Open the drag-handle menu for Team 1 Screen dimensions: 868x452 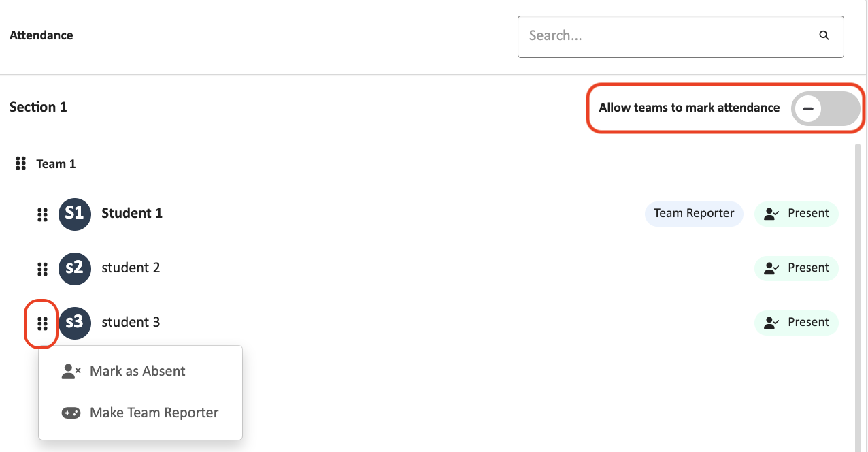pyautogui.click(x=20, y=163)
